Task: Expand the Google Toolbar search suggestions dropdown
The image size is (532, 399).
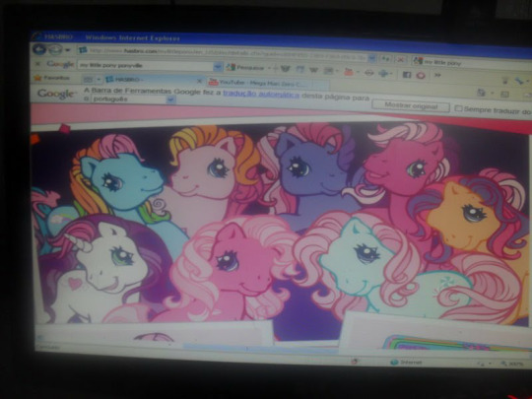Action: [218, 67]
